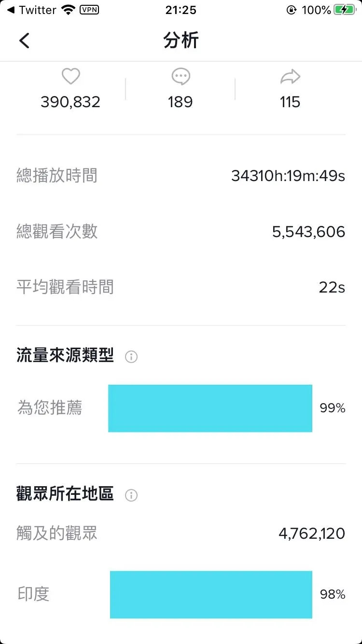Tap the heart likes icon

click(70, 76)
